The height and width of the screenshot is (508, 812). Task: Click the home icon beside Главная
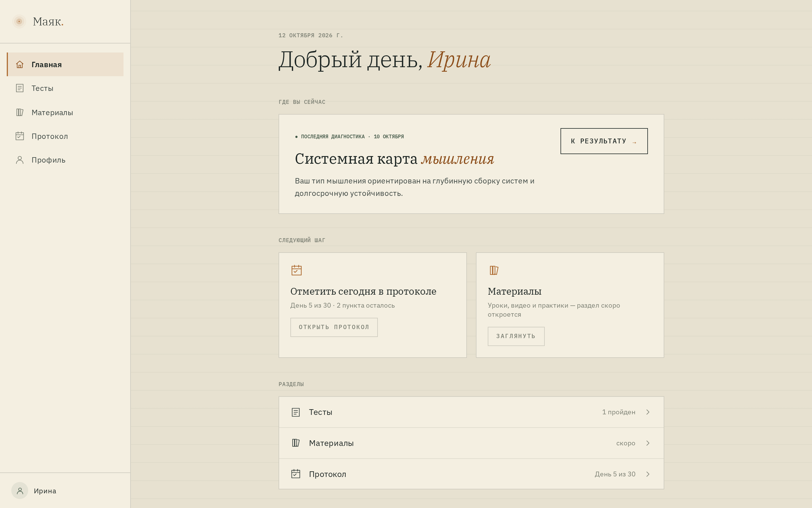[x=20, y=64]
